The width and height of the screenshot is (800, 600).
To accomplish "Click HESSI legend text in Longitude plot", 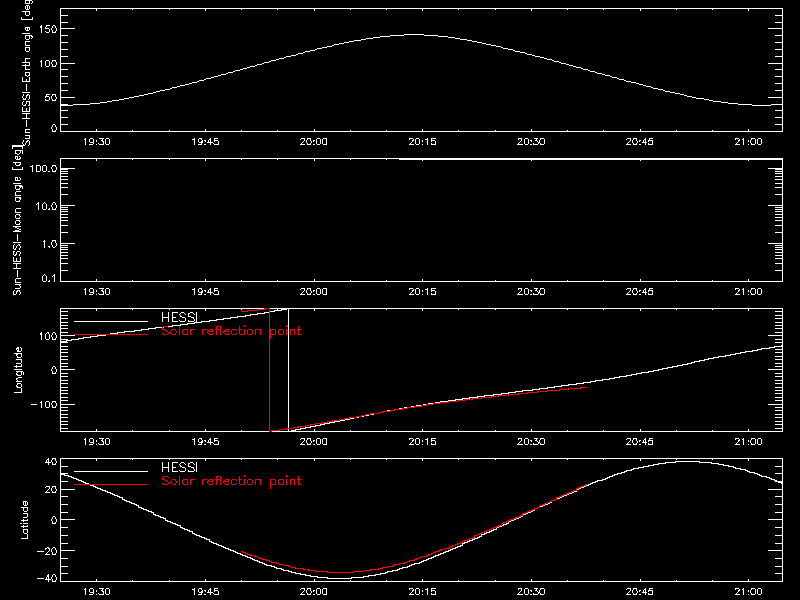I will tap(179, 317).
